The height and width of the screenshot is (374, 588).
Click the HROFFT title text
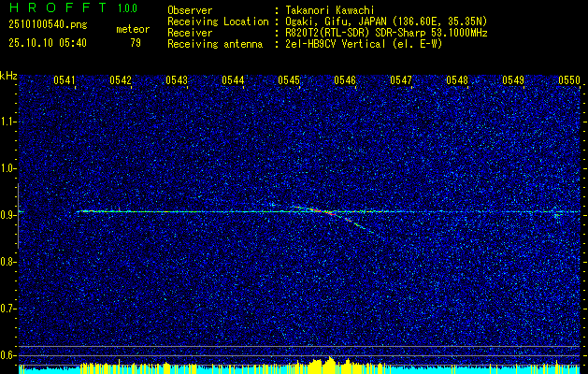(58, 7)
